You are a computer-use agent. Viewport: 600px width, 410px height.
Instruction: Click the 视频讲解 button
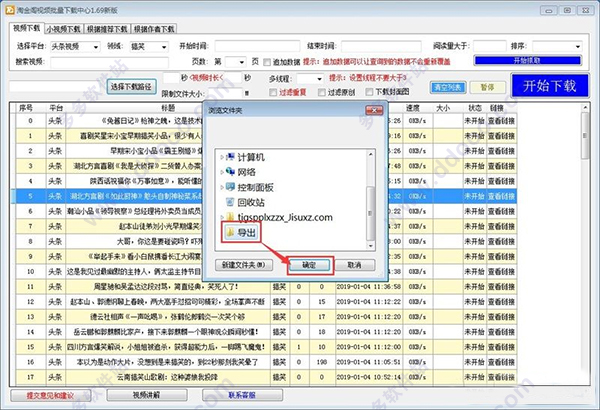pyautogui.click(x=146, y=395)
